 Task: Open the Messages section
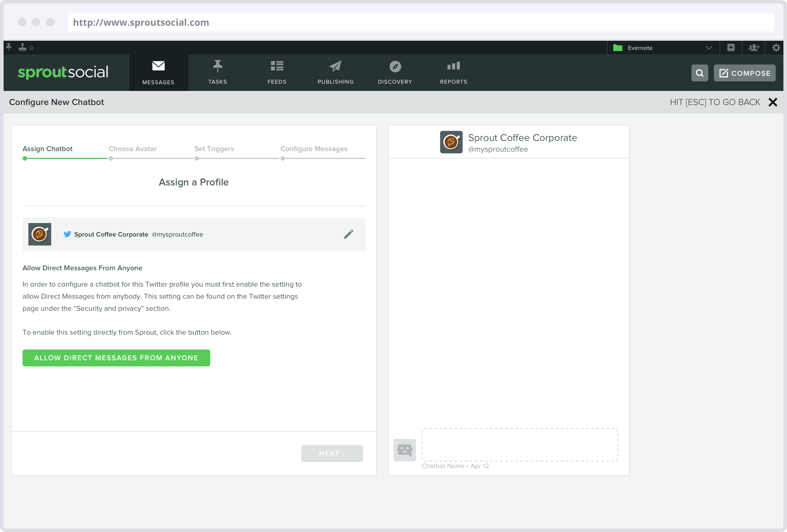coord(158,73)
